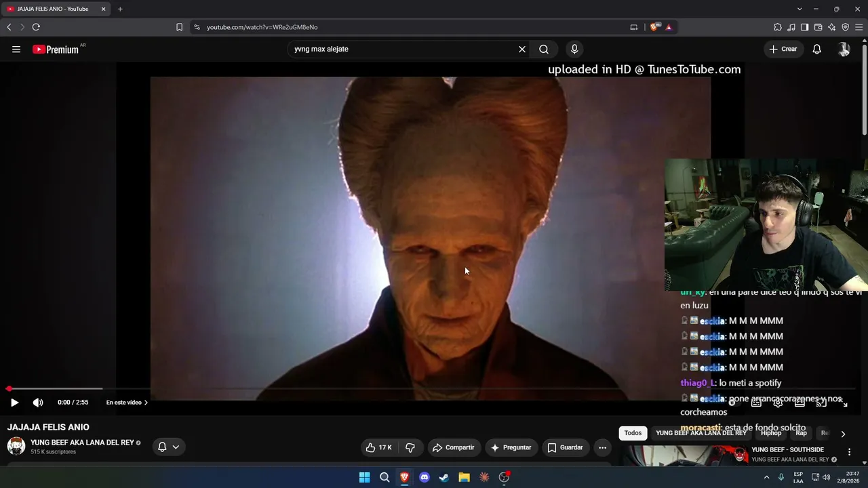Focus the browser address bar
The width and height of the screenshot is (868, 488).
click(414, 27)
